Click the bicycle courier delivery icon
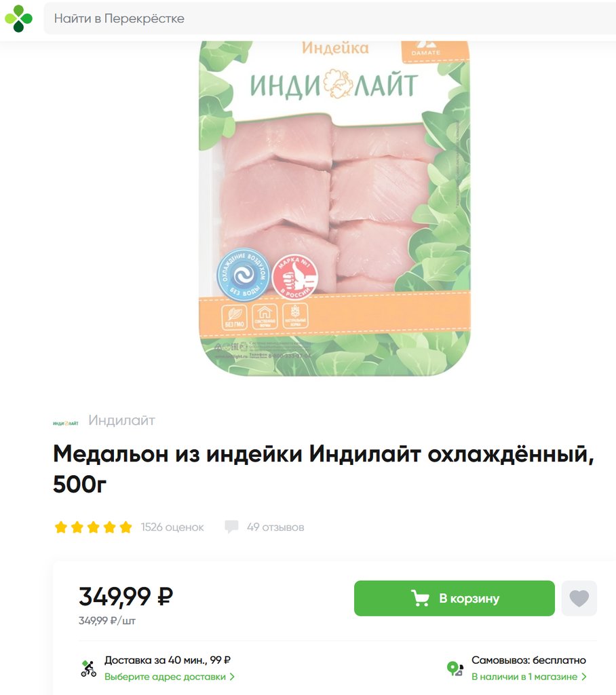The width and height of the screenshot is (616, 695). 89,669
